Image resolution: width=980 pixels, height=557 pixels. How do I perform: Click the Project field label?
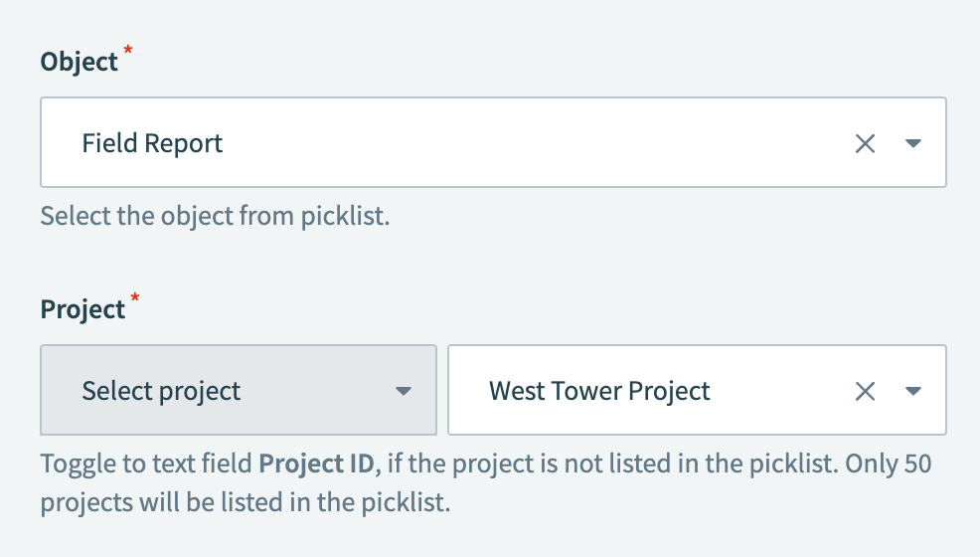click(x=82, y=309)
